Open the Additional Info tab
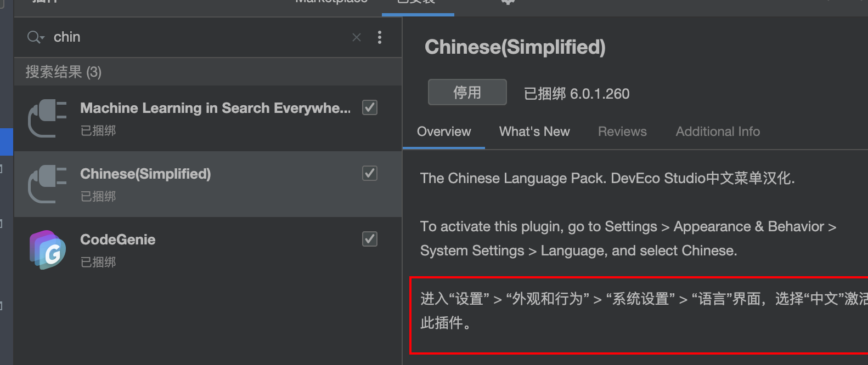The height and width of the screenshot is (365, 868). click(x=718, y=132)
